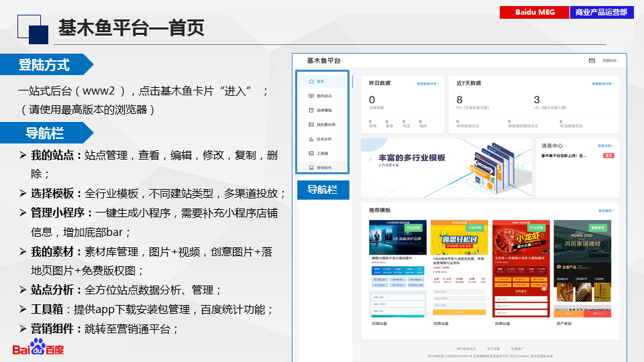Open the 雅思轻松过 template thumbnail
This screenshot has height=362, width=644.
[459, 269]
